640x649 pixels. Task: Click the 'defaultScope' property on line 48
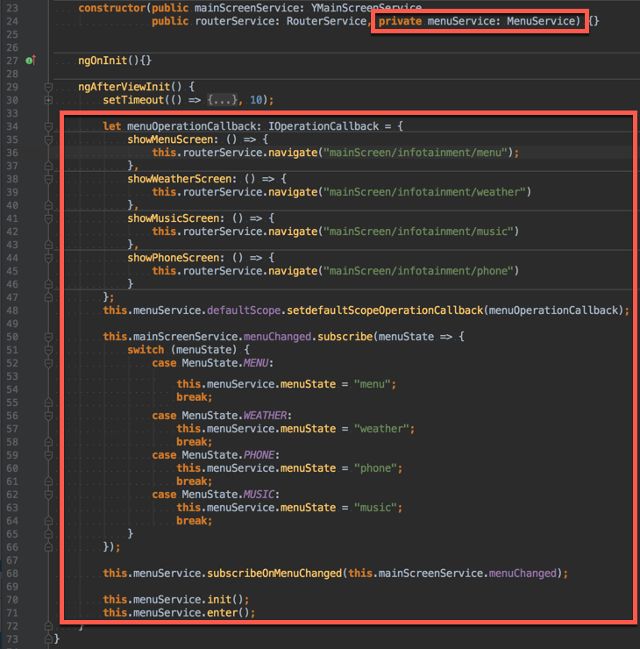244,310
